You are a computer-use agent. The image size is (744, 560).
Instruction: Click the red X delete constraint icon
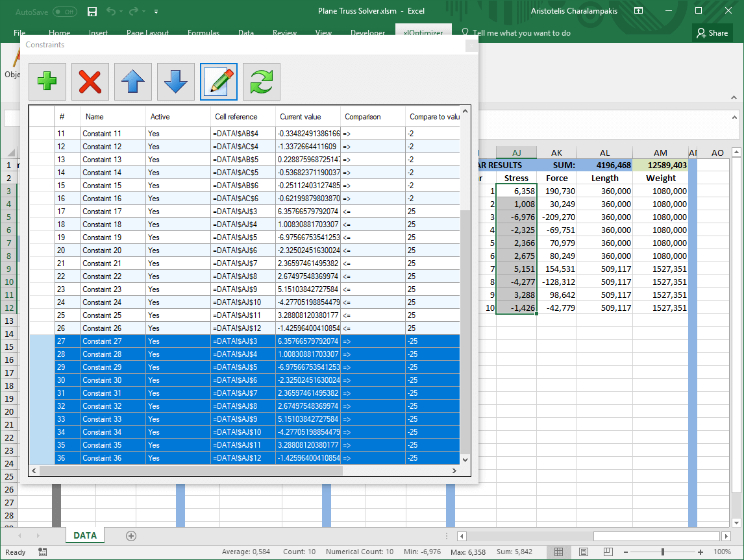tap(90, 82)
